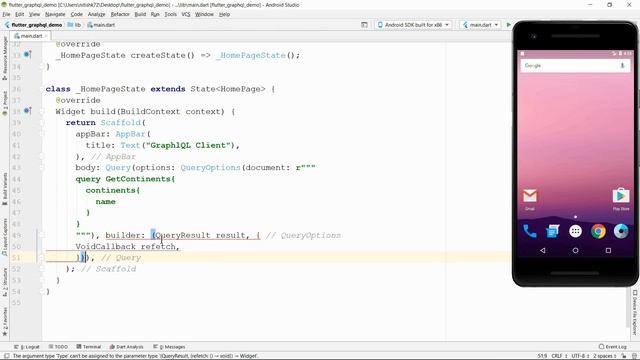
Task: Collapse the code fold at line 36 class
Action: [x=42, y=89]
